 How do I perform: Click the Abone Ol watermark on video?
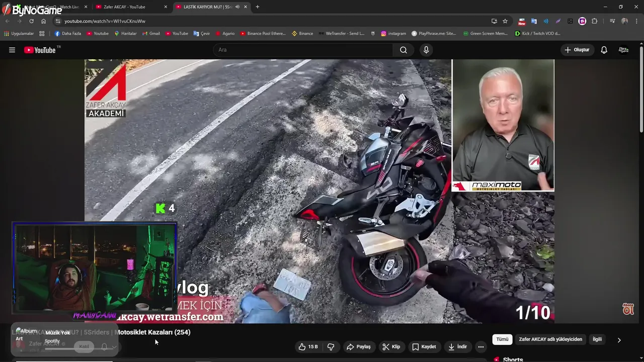pos(628,309)
